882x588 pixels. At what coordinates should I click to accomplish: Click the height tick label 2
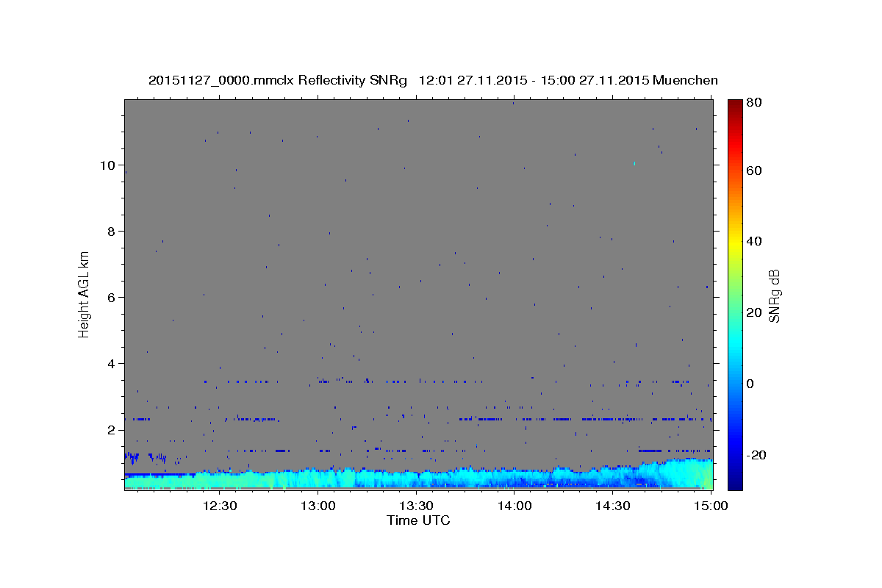(112, 429)
